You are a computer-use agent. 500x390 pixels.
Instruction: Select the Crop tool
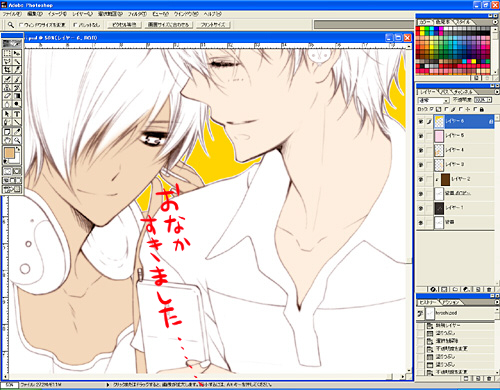[7, 70]
